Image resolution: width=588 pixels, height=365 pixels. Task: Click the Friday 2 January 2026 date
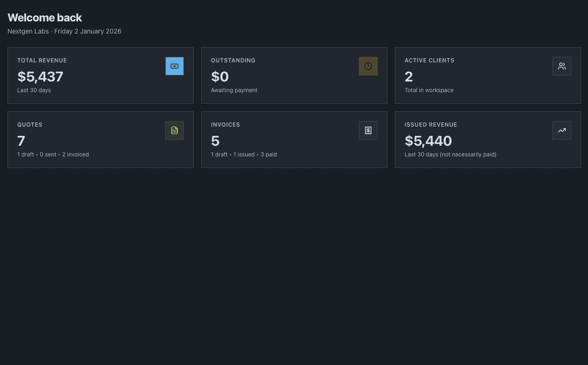tap(88, 31)
